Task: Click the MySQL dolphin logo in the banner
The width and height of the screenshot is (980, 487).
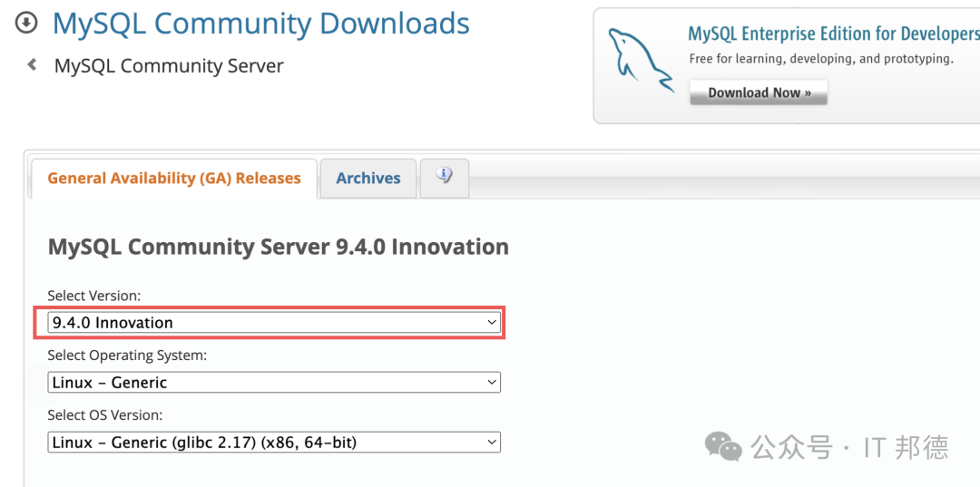Action: tap(640, 60)
